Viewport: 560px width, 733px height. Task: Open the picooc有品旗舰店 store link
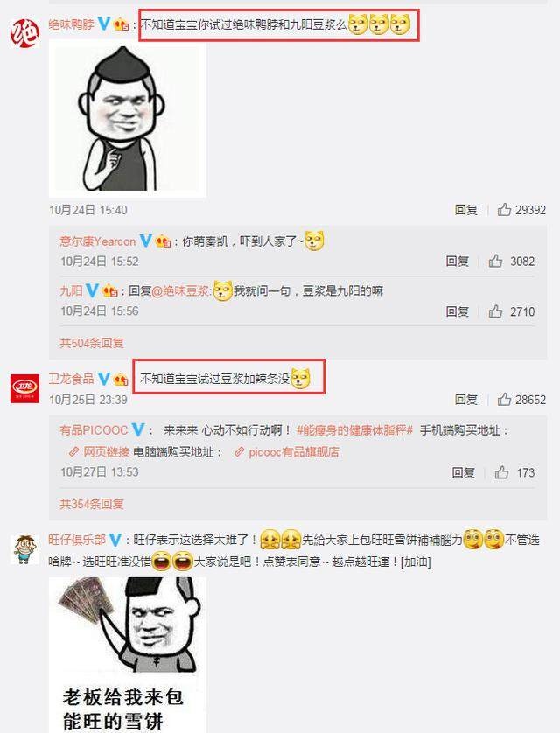[x=286, y=452]
